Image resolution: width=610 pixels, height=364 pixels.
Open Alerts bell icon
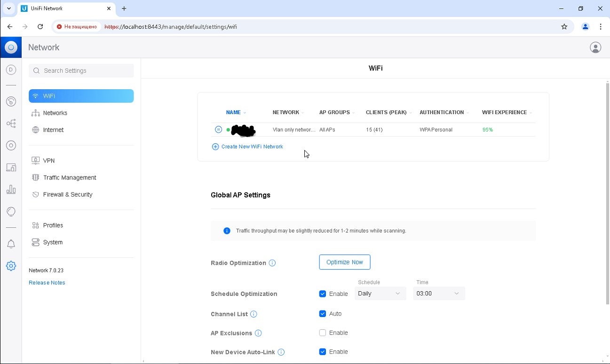click(11, 244)
